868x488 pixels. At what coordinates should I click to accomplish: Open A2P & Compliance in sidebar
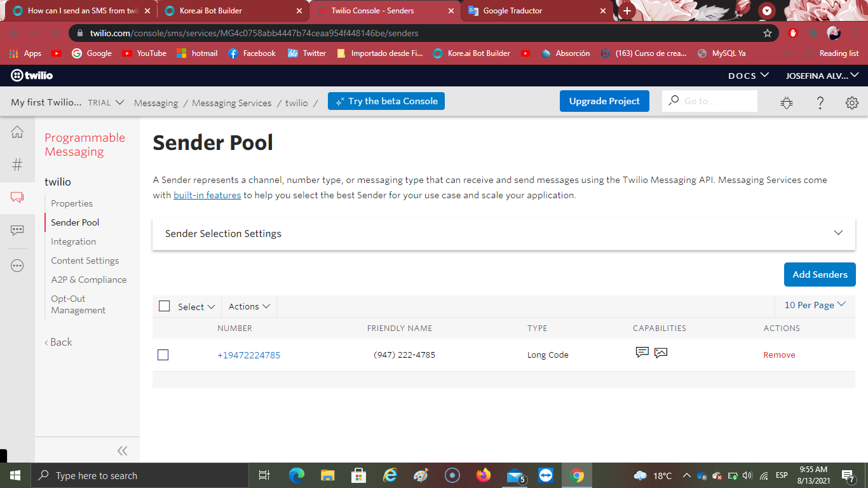(x=88, y=280)
